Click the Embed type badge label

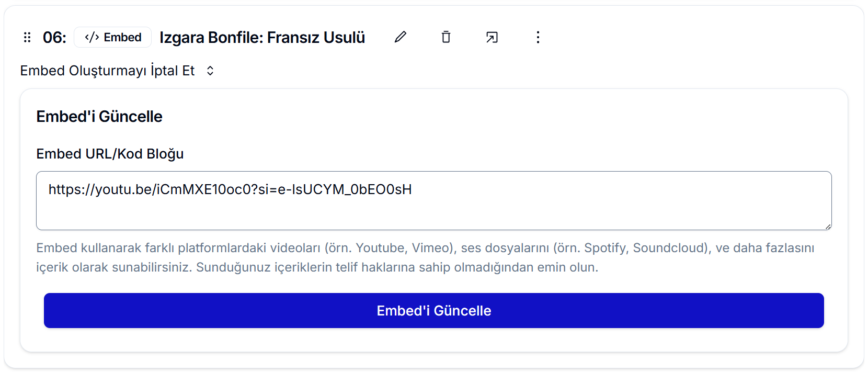pos(122,37)
